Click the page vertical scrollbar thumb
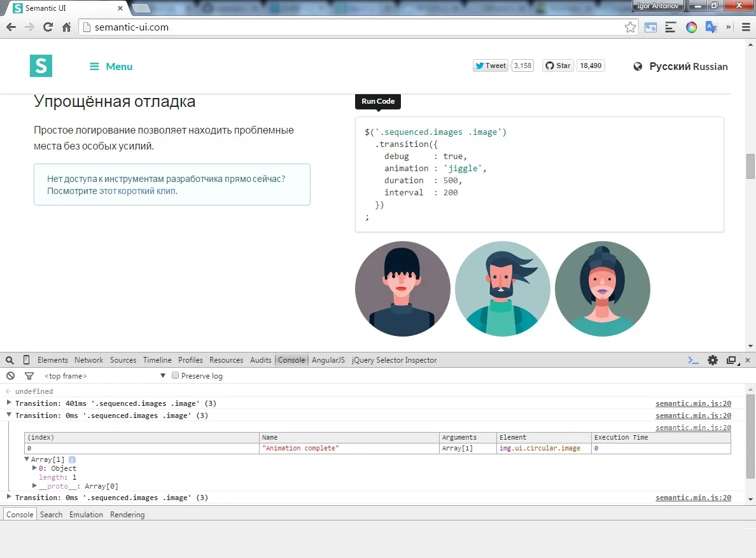 750,166
